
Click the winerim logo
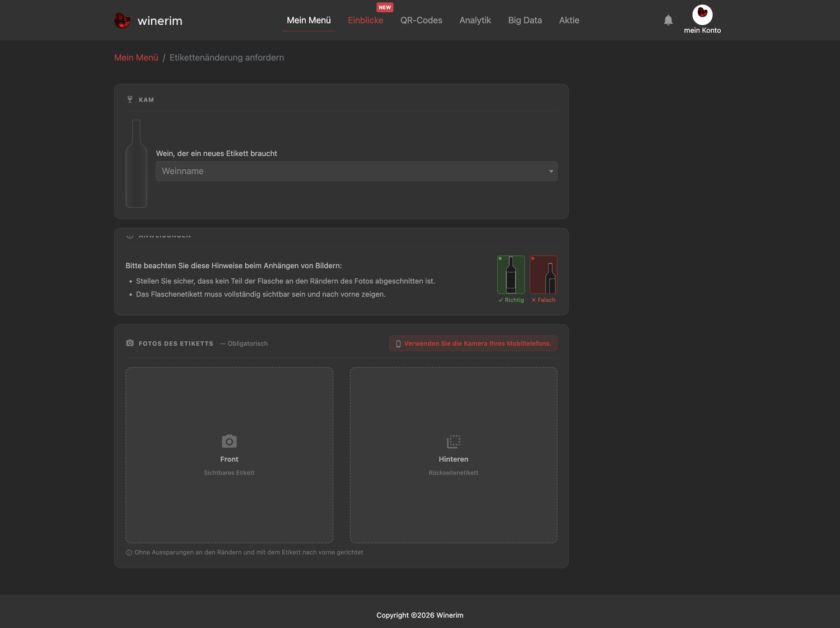(x=148, y=21)
